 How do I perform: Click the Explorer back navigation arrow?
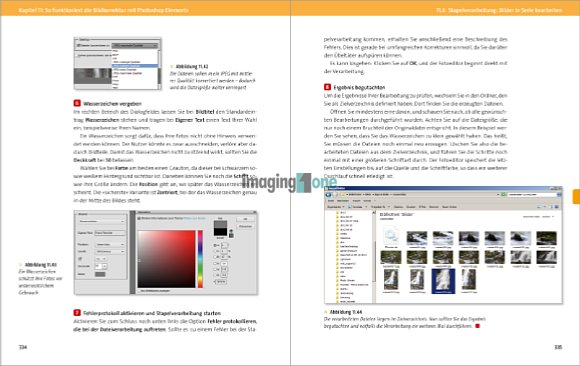[x=328, y=195]
